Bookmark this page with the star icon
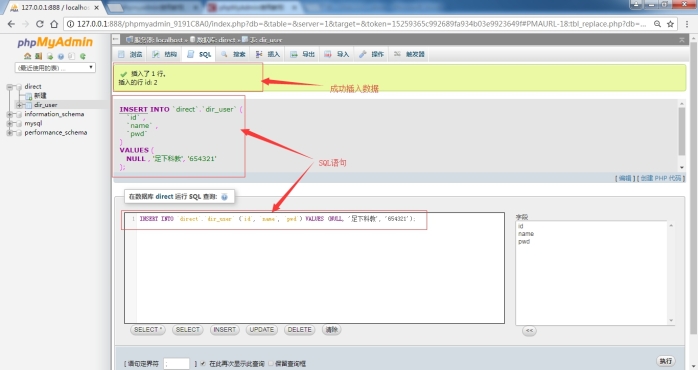 (x=670, y=24)
